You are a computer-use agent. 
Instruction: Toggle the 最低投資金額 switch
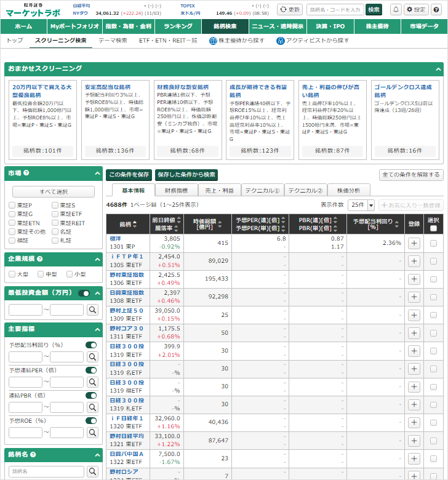point(84,294)
